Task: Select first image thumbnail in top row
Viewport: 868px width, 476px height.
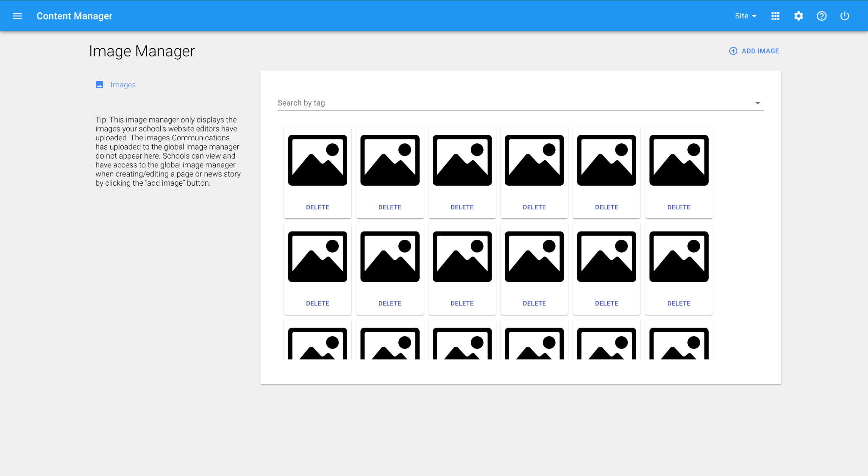Action: point(317,160)
